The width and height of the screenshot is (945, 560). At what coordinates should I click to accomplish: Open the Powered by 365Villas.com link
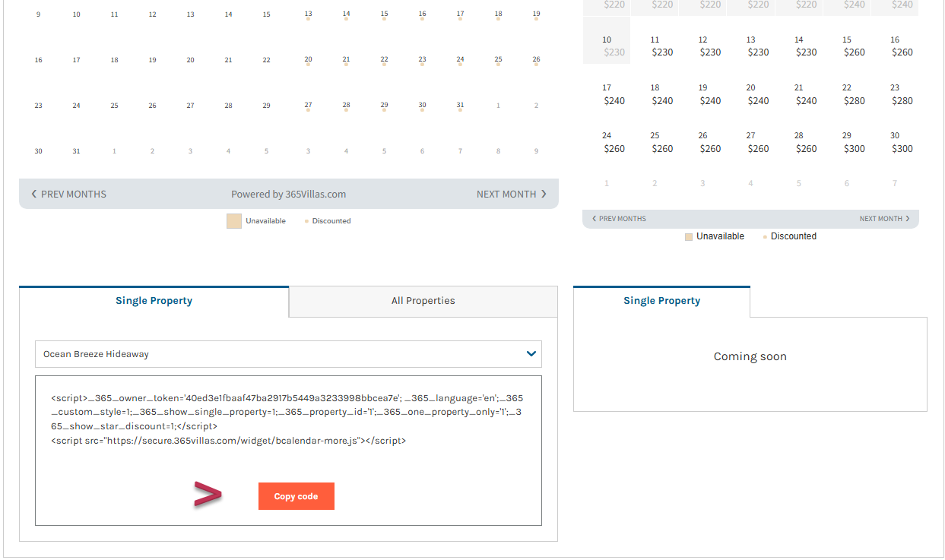[x=289, y=194]
